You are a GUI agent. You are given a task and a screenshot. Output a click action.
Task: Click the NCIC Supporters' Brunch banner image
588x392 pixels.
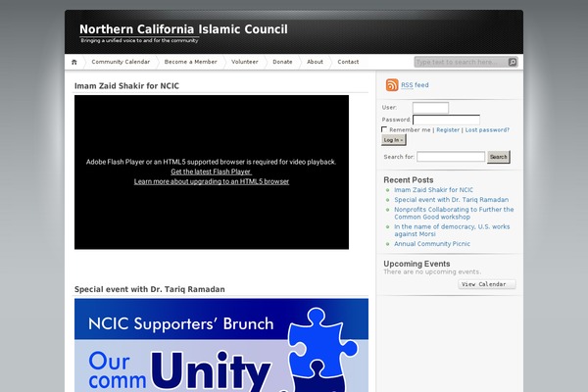(221, 345)
